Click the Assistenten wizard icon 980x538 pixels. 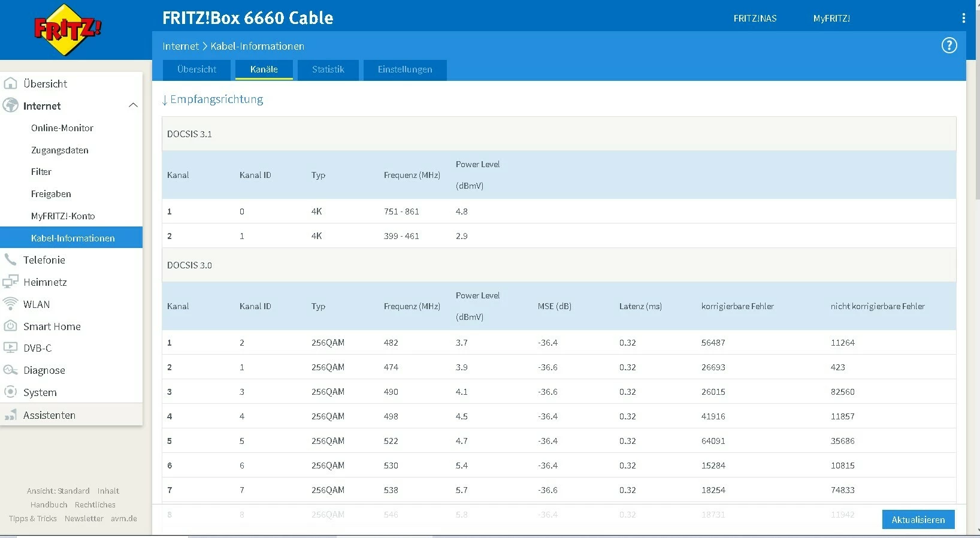pyautogui.click(x=10, y=415)
